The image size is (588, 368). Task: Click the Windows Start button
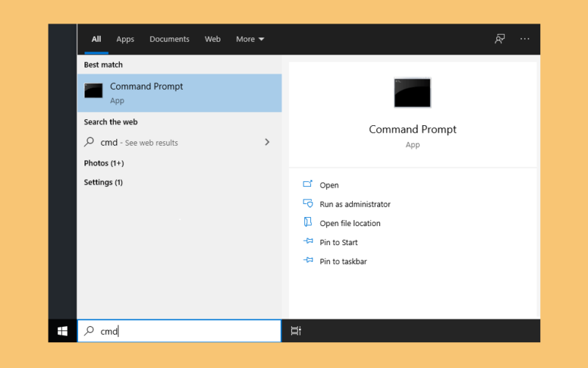click(62, 330)
